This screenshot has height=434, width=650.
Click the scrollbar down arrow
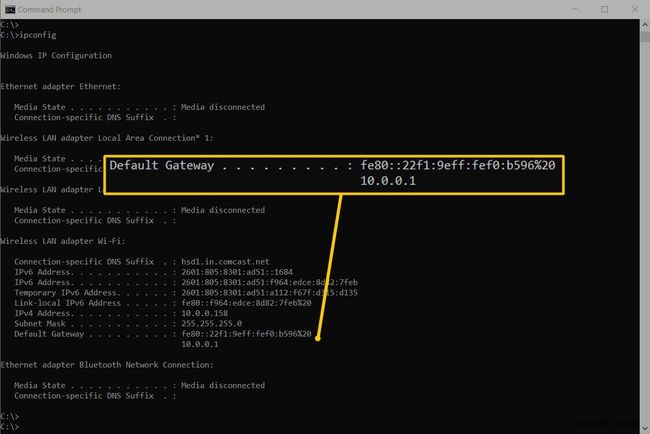(x=645, y=427)
